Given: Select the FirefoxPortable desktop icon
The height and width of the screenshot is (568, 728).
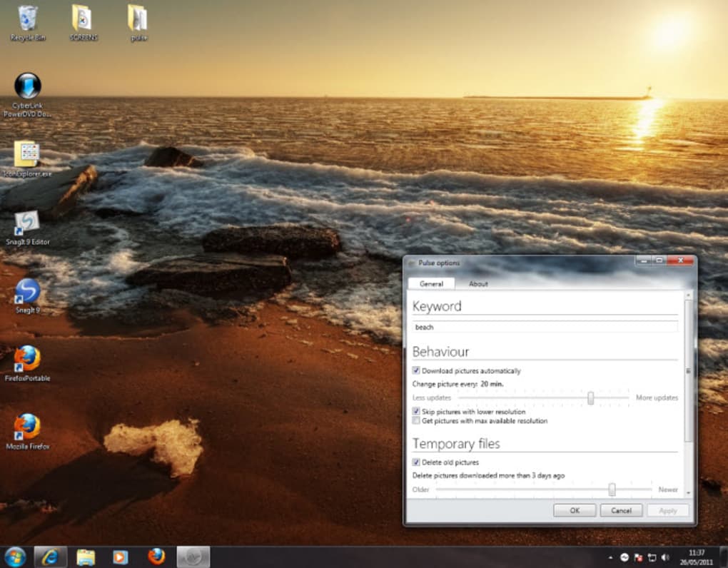Looking at the screenshot, I should click(x=27, y=359).
